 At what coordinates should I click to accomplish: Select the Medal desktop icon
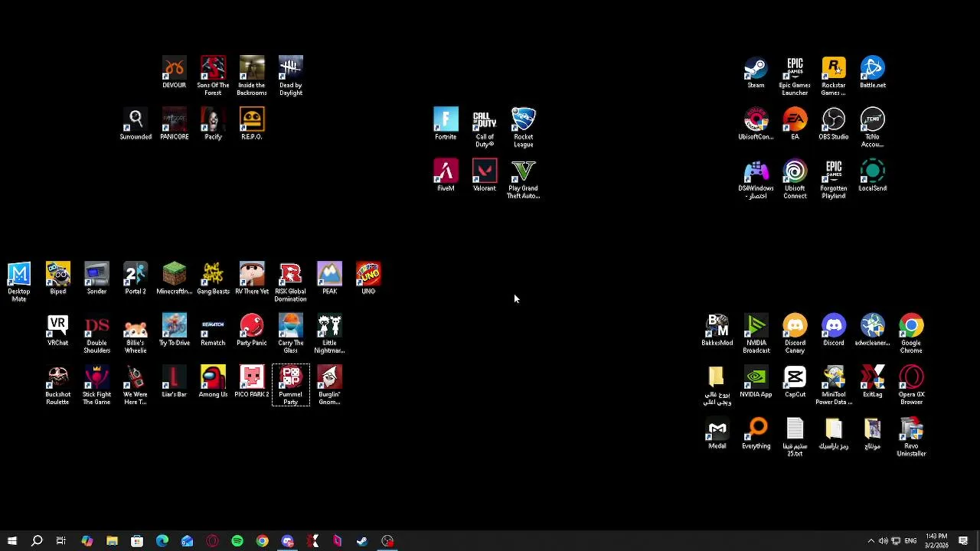717,433
